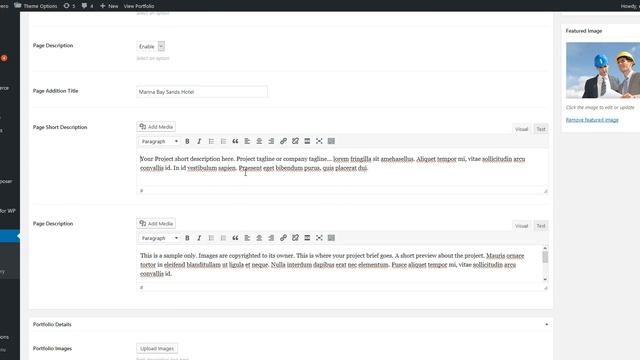Align center in Page Short Description editor
Screen dimensions: 640x360
(259, 141)
